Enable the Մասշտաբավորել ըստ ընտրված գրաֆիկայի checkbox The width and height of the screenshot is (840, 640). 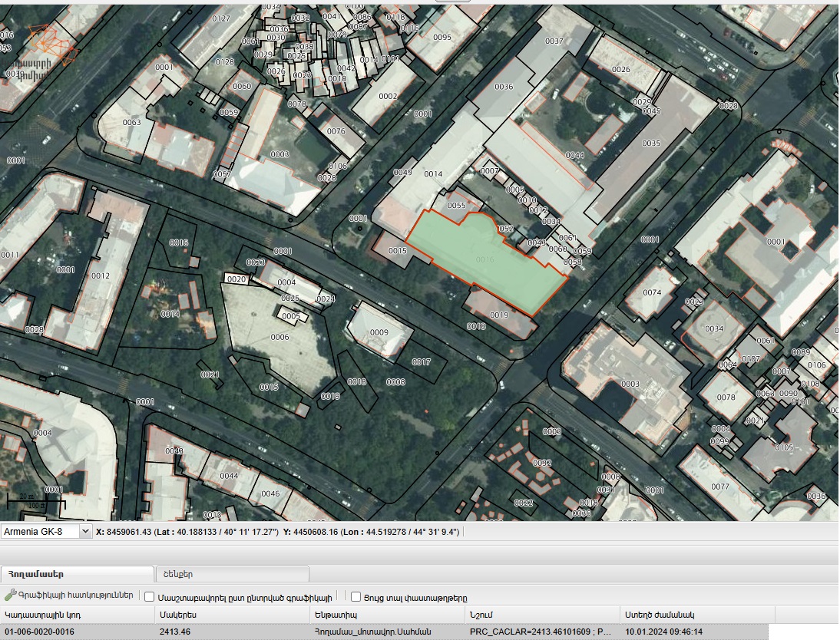149,596
